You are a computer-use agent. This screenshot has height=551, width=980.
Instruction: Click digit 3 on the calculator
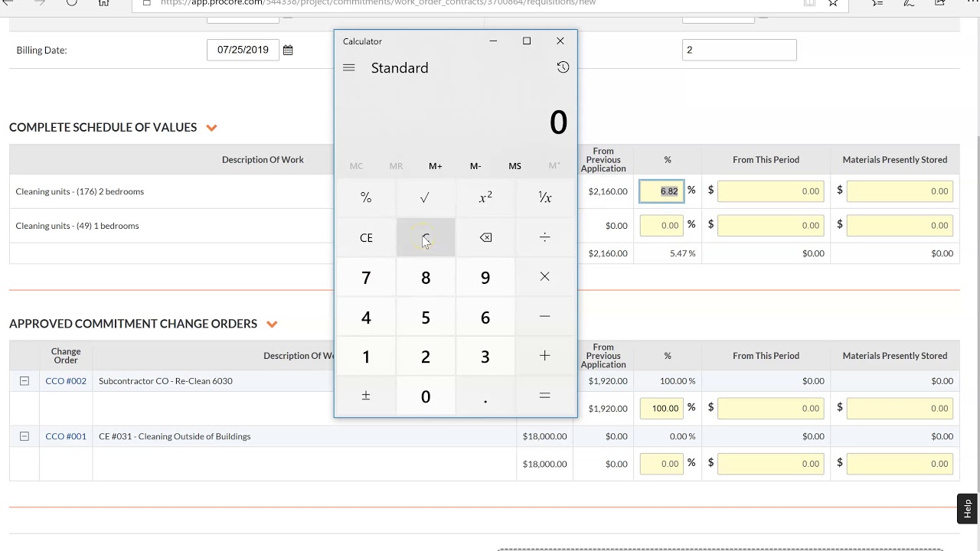pyautogui.click(x=485, y=356)
